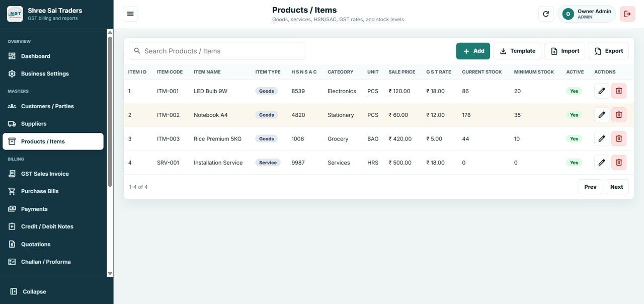Sort by Sale Price column header
The height and width of the screenshot is (304, 644).
pos(402,72)
